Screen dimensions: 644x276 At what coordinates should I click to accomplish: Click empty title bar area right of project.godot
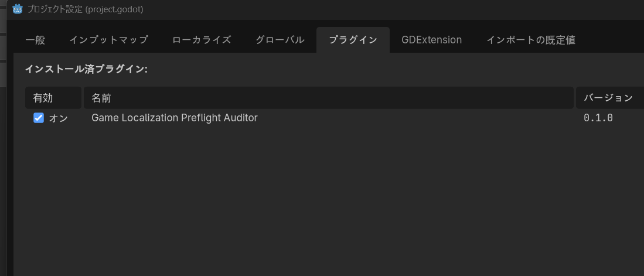point(390,9)
